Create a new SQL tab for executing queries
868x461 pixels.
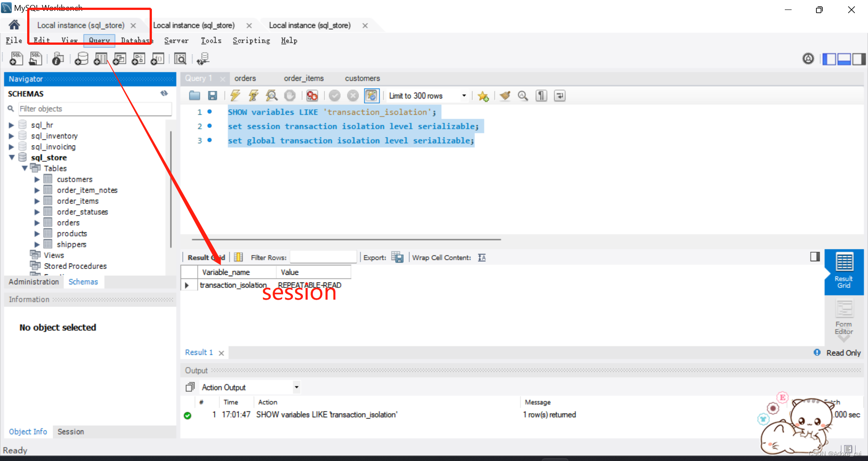(16, 58)
